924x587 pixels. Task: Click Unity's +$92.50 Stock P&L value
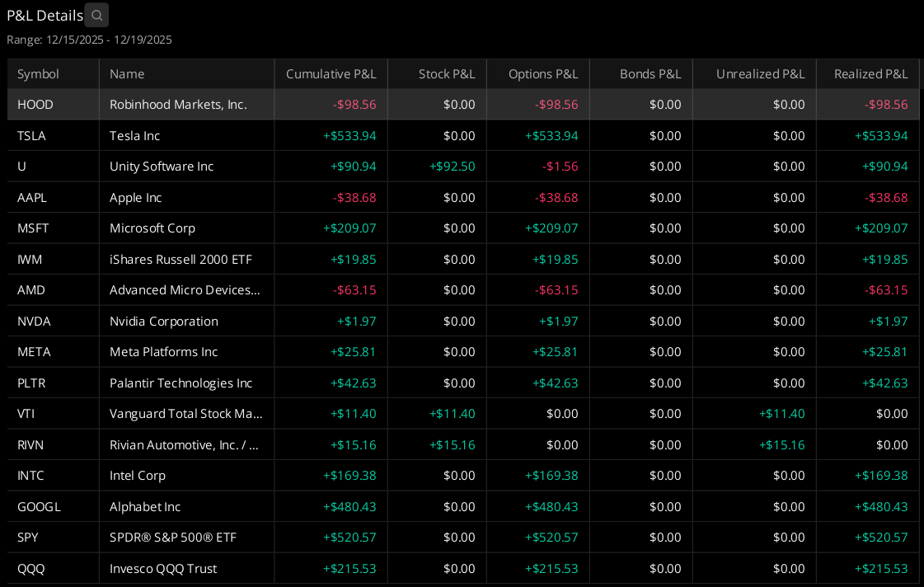coord(452,167)
